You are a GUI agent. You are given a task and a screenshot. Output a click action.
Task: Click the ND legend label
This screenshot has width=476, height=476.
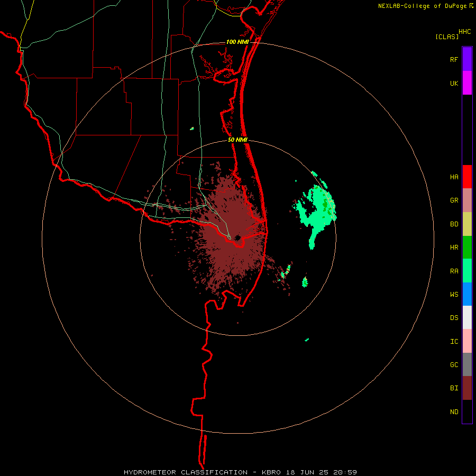tap(454, 411)
